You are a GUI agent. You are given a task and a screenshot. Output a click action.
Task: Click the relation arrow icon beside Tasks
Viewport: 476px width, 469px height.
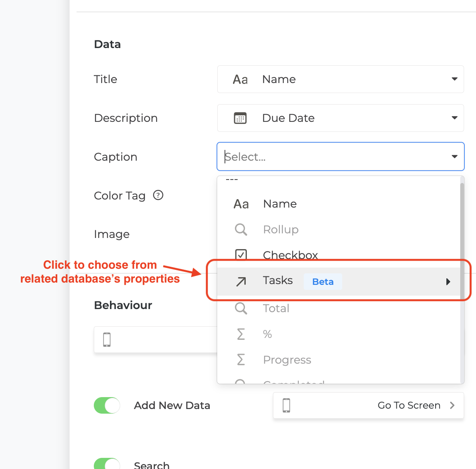click(x=241, y=282)
